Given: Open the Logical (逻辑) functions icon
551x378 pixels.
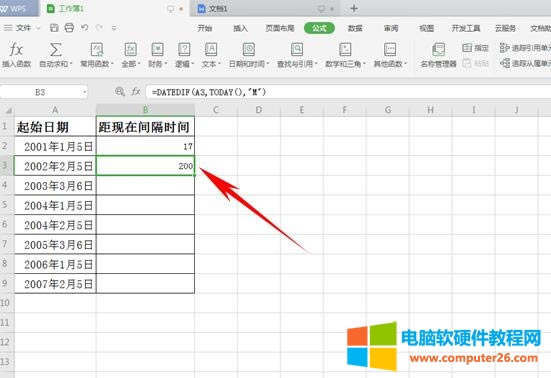Looking at the screenshot, I should point(184,50).
